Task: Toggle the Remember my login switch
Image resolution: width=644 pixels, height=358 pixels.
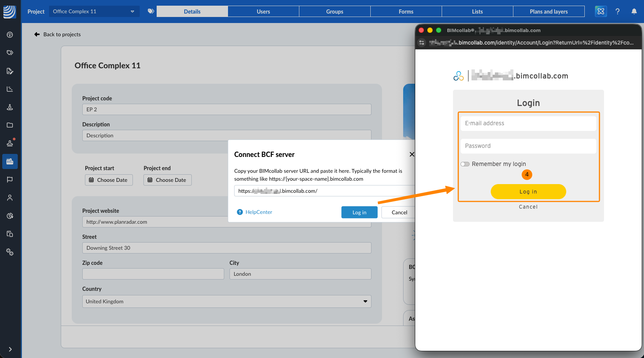Action: [465, 164]
